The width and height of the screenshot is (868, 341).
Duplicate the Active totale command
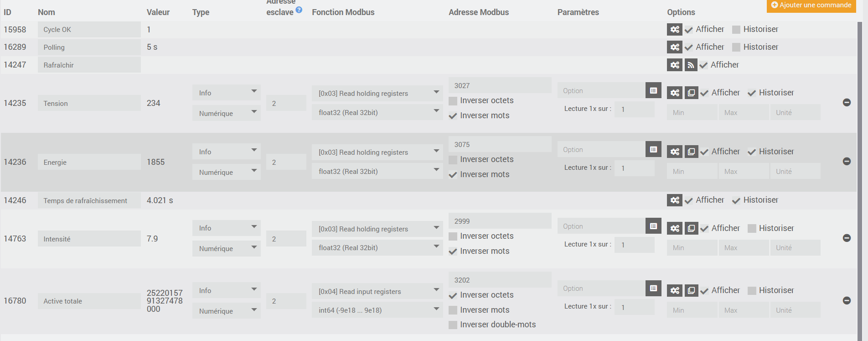tap(691, 290)
